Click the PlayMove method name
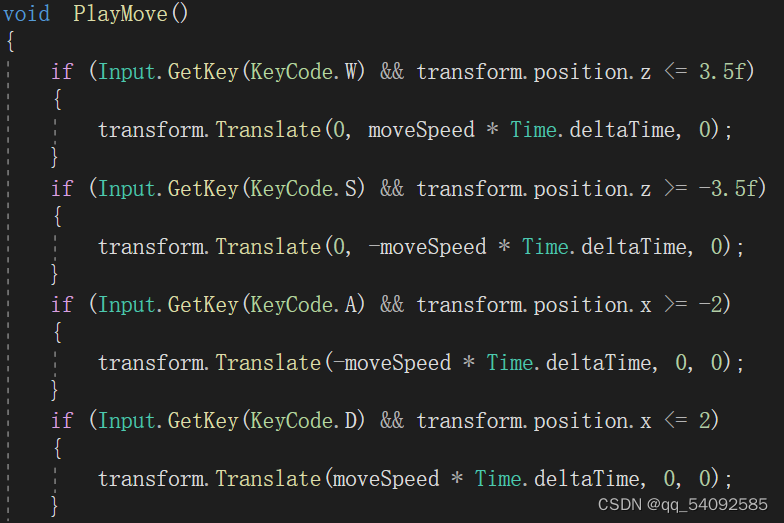The image size is (784, 523). tap(120, 14)
